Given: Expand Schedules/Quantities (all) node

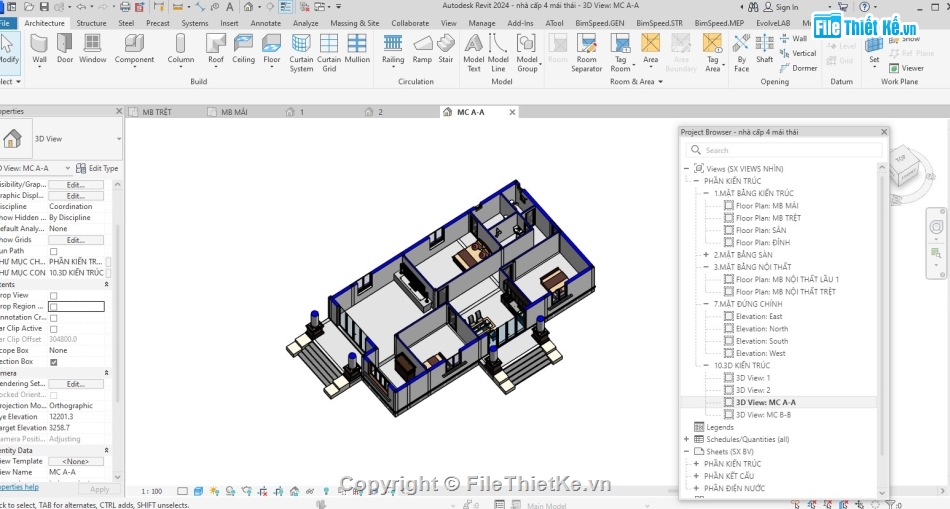Looking at the screenshot, I should (686, 439).
